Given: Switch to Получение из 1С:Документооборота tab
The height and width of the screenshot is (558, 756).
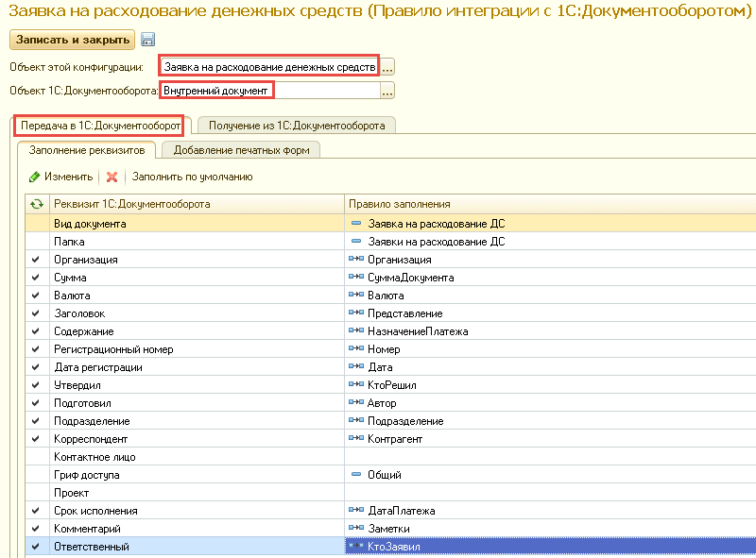Looking at the screenshot, I should (x=297, y=126).
